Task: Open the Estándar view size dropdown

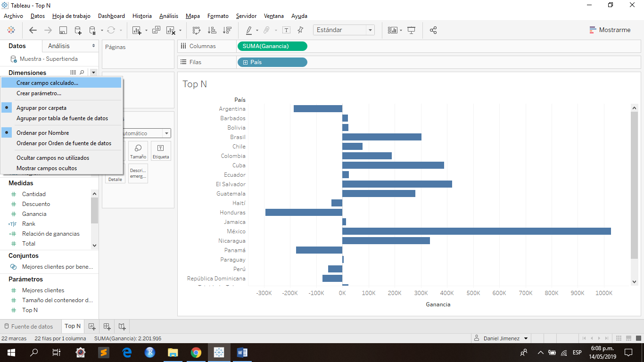Action: click(371, 30)
